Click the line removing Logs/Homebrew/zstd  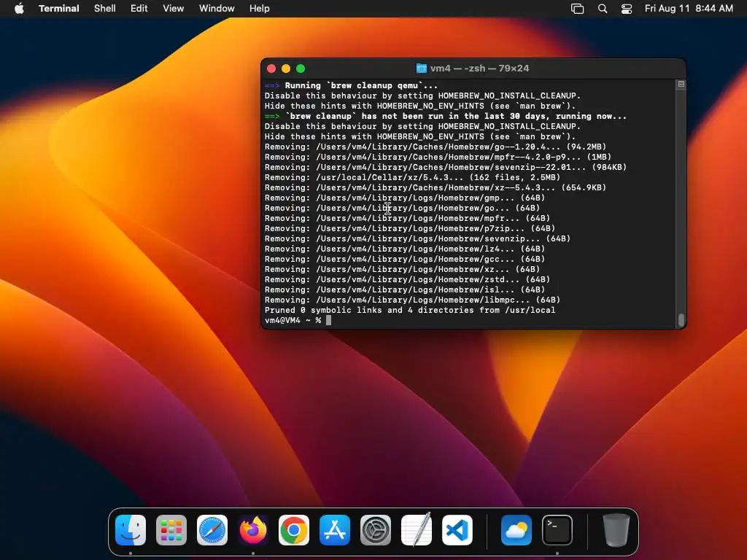[x=407, y=279]
